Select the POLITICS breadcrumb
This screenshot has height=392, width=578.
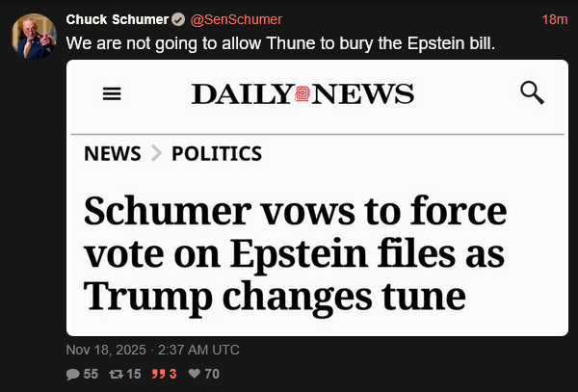217,153
